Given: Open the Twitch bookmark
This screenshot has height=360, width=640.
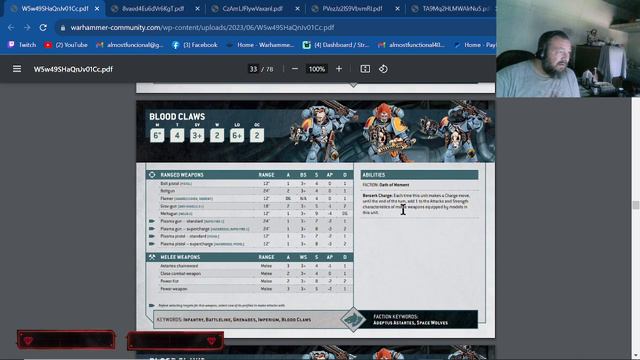Looking at the screenshot, I should [22, 45].
